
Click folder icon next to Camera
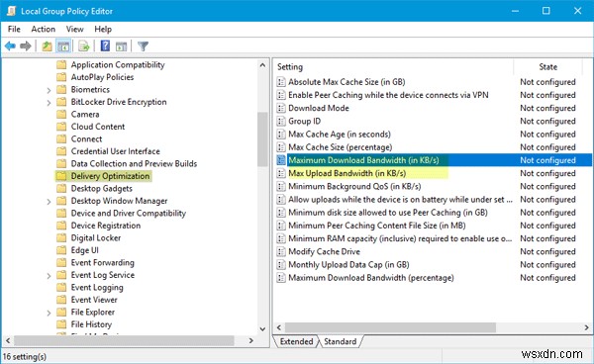click(61, 115)
